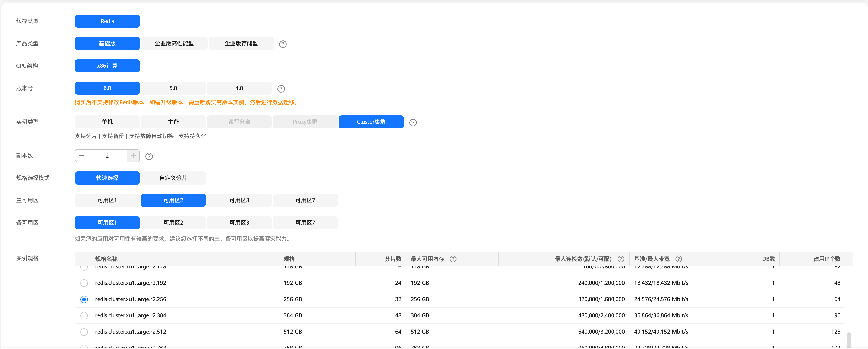Set 备可用区 to 可用区2

click(x=173, y=222)
